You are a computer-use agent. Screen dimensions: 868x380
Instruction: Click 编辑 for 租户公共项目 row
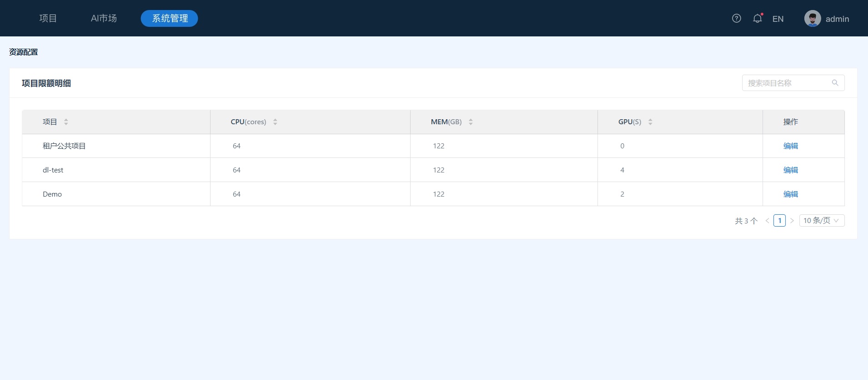click(790, 146)
